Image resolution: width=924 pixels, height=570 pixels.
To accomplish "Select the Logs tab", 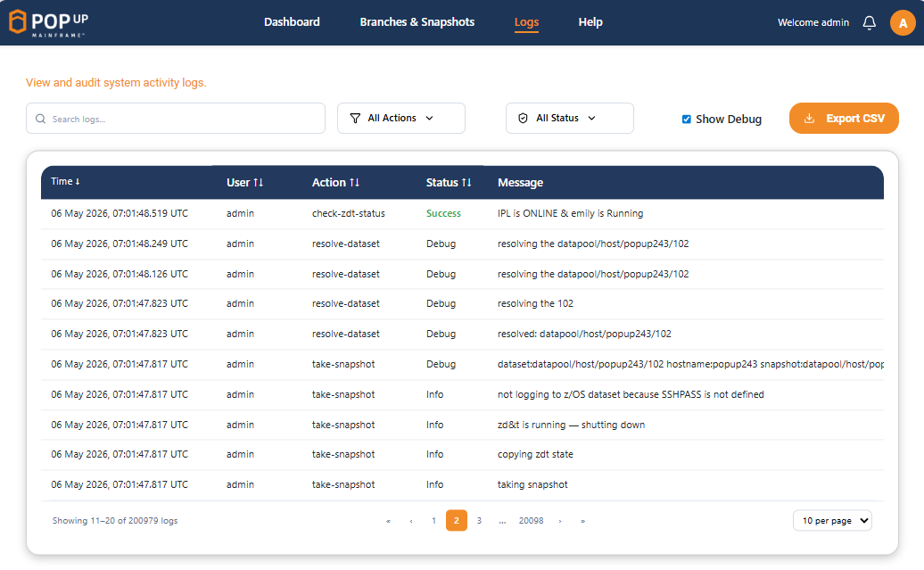I will pos(526,22).
